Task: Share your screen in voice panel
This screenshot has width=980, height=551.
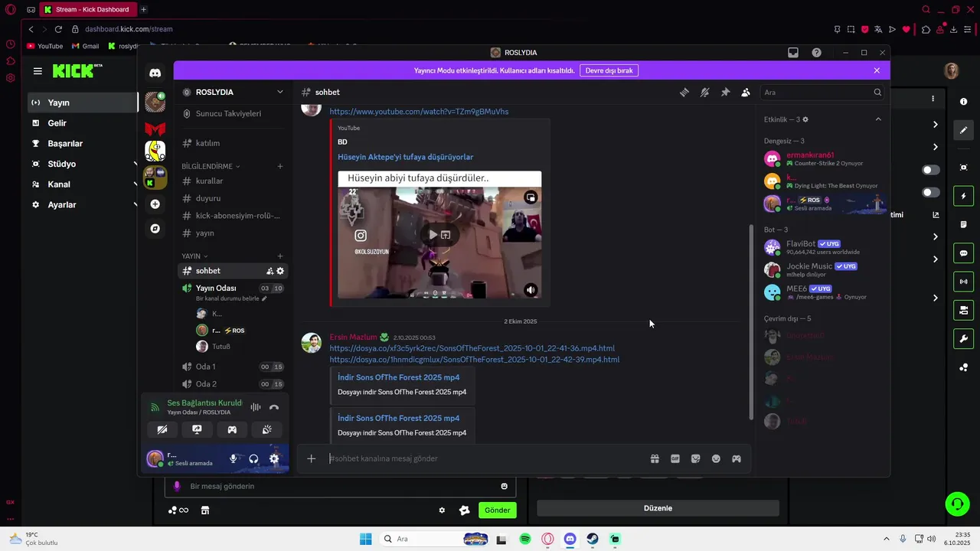Action: (197, 430)
